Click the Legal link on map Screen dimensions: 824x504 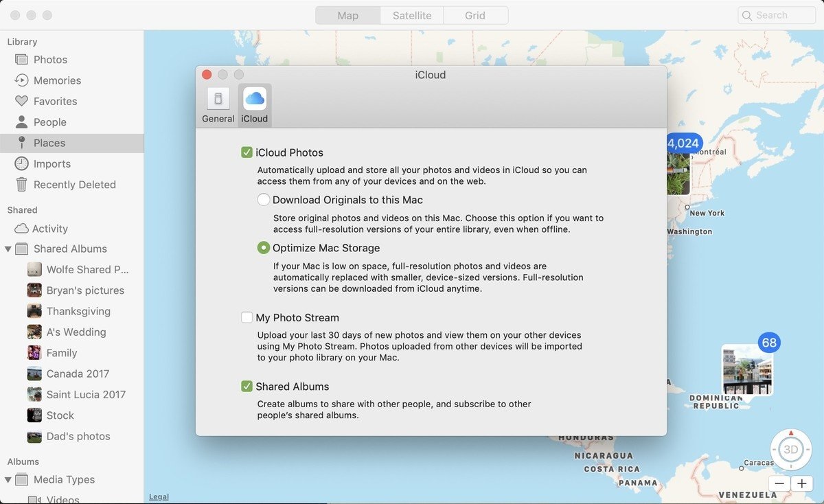pyautogui.click(x=159, y=496)
